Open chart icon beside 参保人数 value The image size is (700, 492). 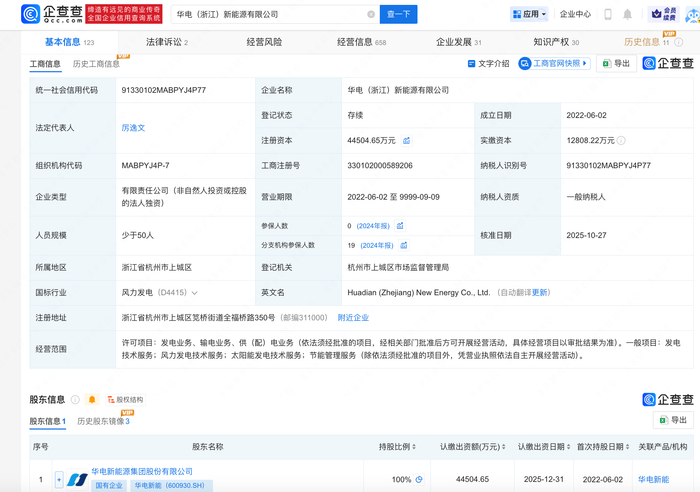[x=401, y=226]
